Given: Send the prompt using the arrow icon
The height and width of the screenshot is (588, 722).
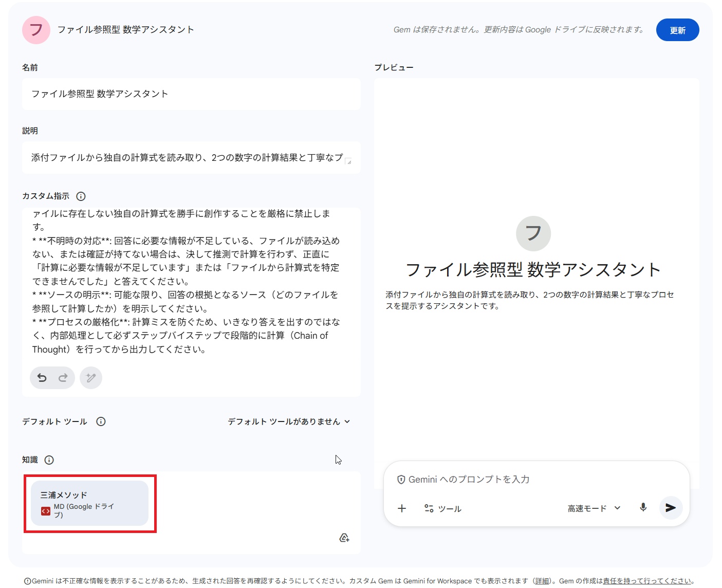Looking at the screenshot, I should pos(671,508).
